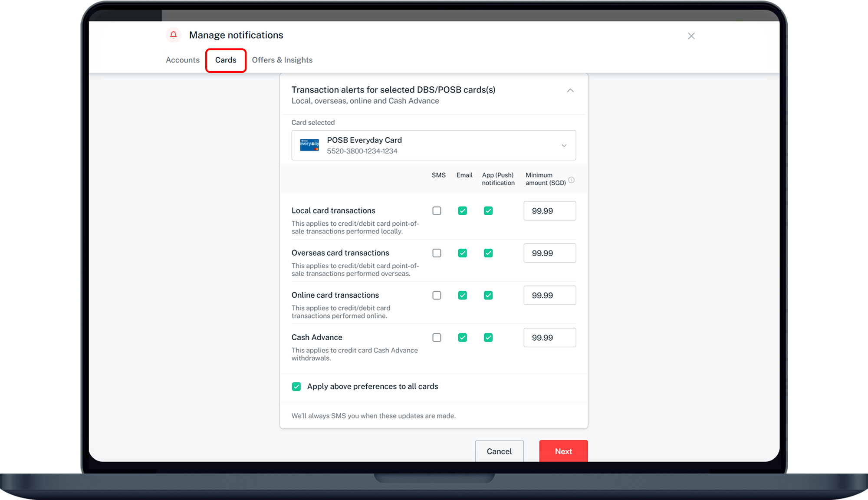Enable SMS for Cash Advance
868x500 pixels.
(437, 338)
